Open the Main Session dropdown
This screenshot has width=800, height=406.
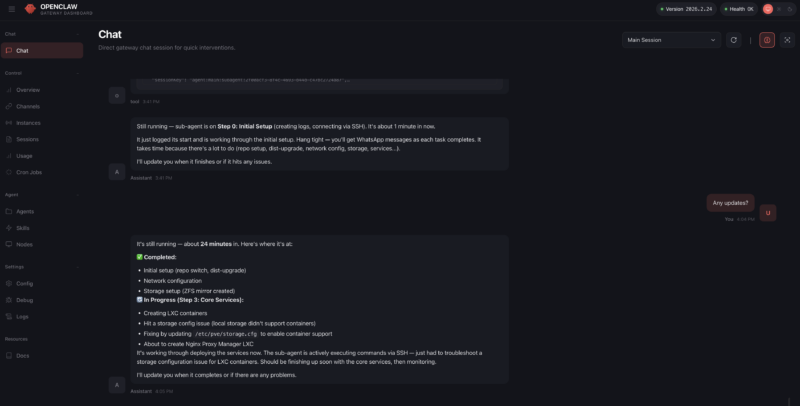(670, 40)
